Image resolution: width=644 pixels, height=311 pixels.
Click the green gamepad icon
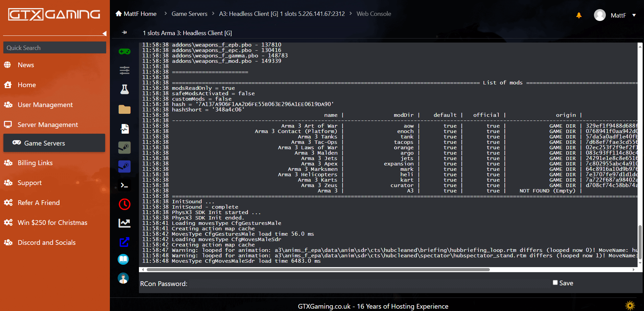[x=124, y=52]
